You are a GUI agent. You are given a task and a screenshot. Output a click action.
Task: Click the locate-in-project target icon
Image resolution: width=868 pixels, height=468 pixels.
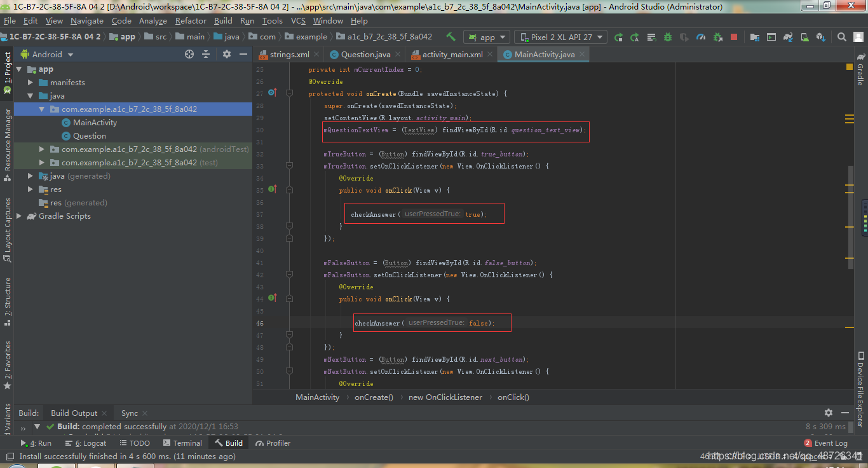coord(189,54)
